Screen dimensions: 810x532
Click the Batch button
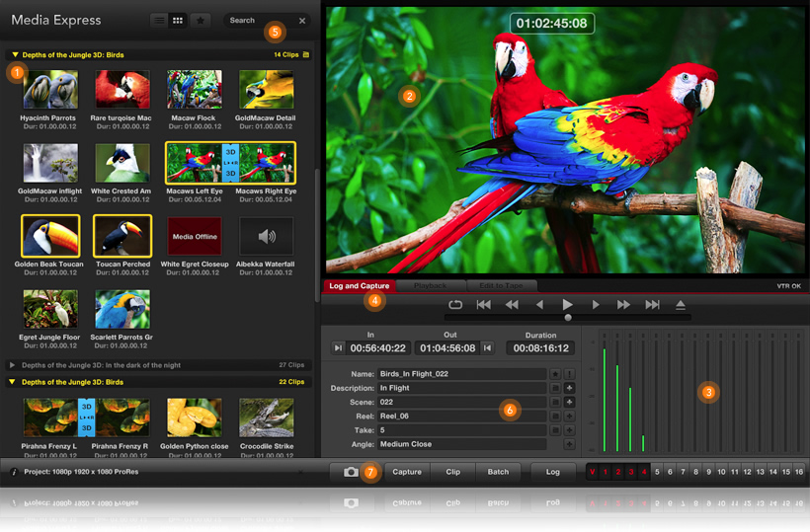point(498,472)
